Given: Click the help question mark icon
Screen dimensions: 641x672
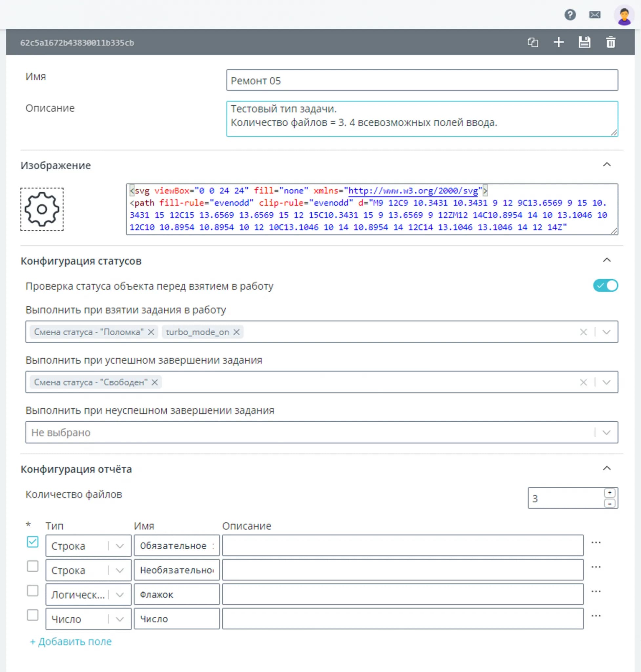Looking at the screenshot, I should coord(570,15).
